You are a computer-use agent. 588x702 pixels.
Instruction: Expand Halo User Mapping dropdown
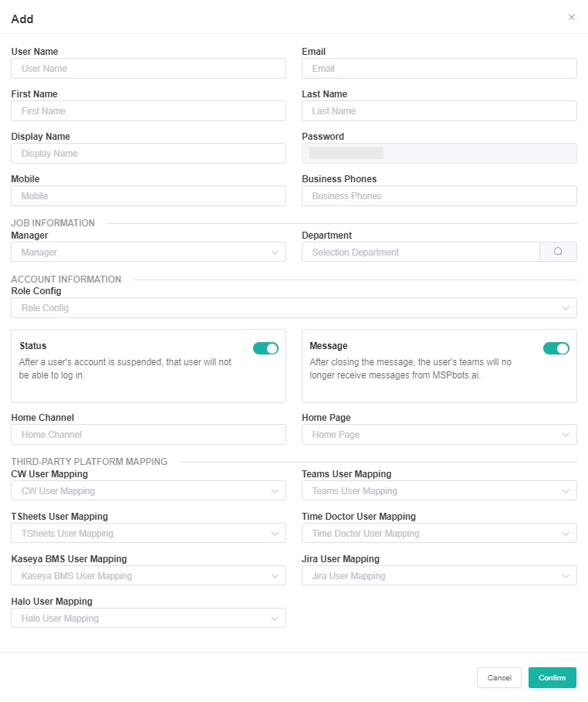148,619
